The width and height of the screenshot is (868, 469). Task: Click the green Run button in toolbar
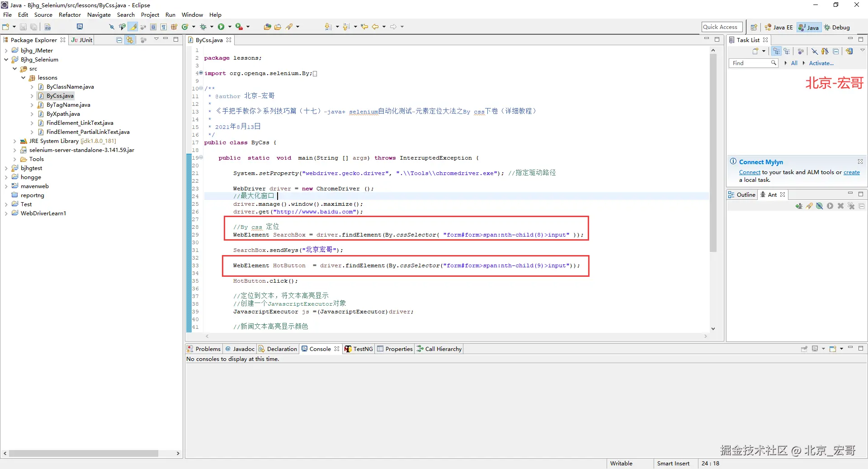tap(221, 27)
